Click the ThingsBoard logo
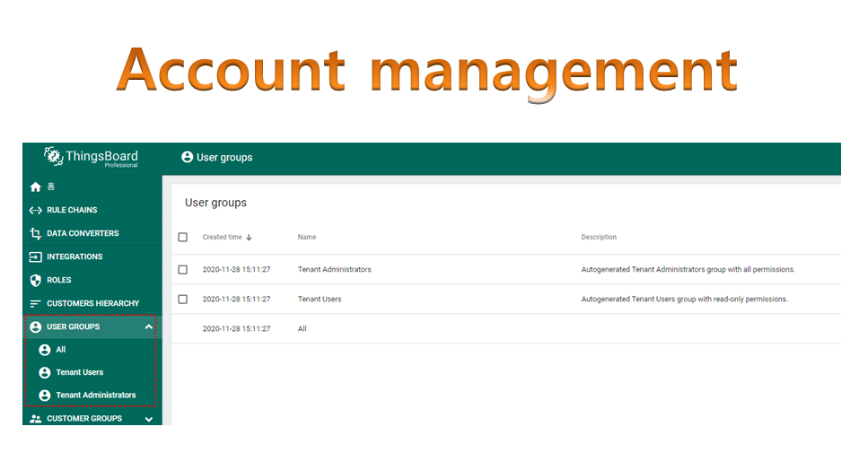The width and height of the screenshot is (868, 470). pyautogui.click(x=92, y=157)
